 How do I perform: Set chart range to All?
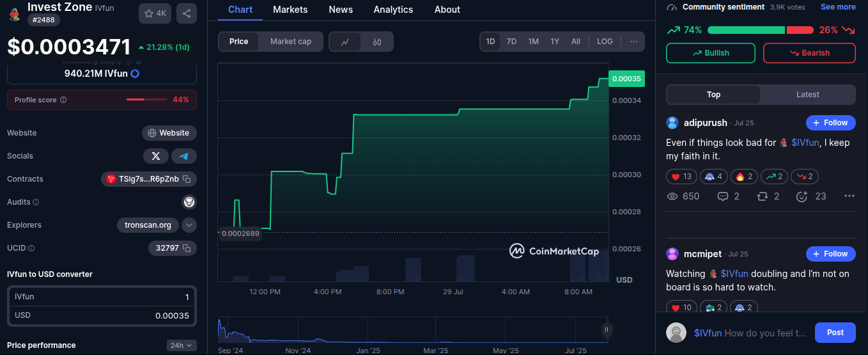(x=576, y=42)
